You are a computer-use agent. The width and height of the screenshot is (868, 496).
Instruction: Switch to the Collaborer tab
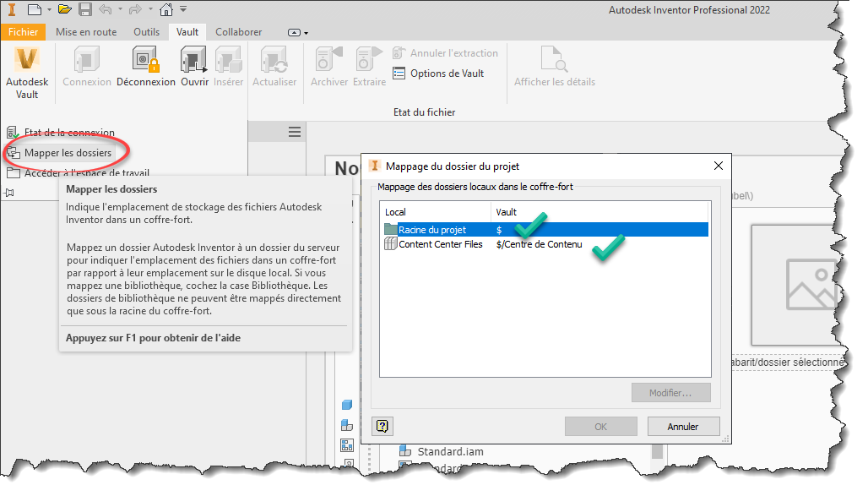coord(239,32)
